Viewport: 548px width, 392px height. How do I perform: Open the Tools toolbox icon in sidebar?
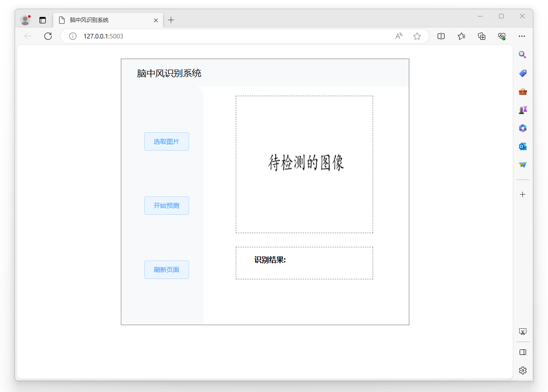point(522,91)
